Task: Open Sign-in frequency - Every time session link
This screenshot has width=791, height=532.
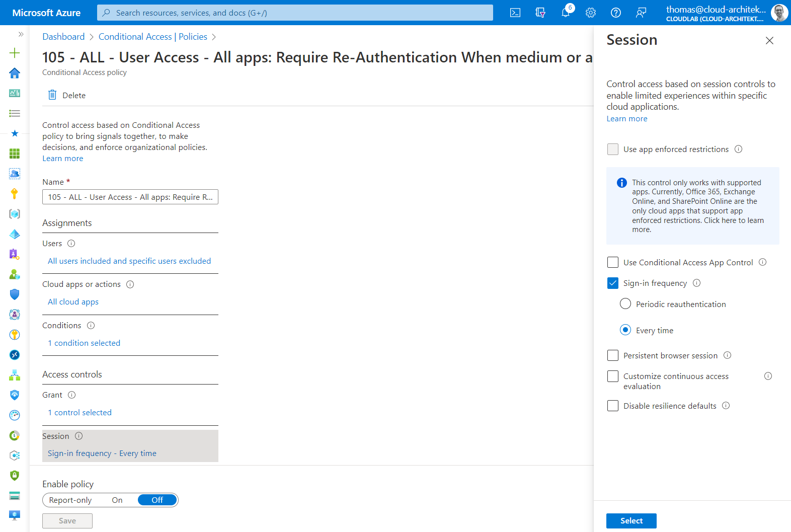Action: [x=102, y=453]
